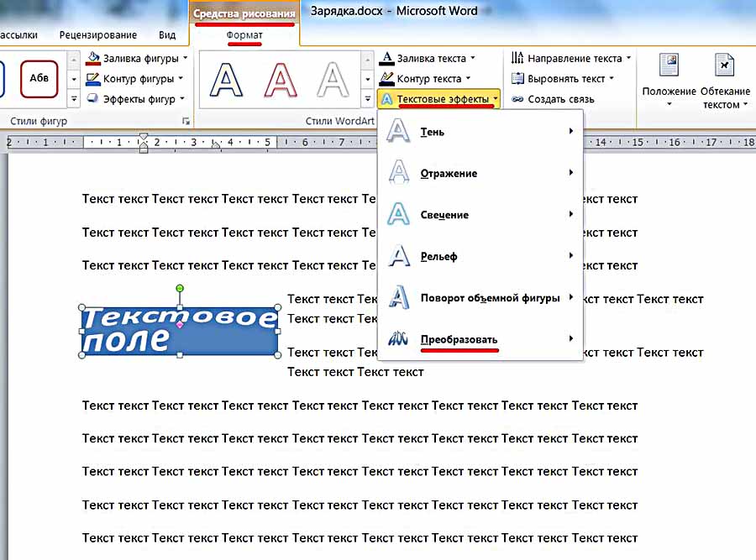The width and height of the screenshot is (756, 560).
Task: Switch to the Вид ribbon tab
Action: click(x=167, y=35)
